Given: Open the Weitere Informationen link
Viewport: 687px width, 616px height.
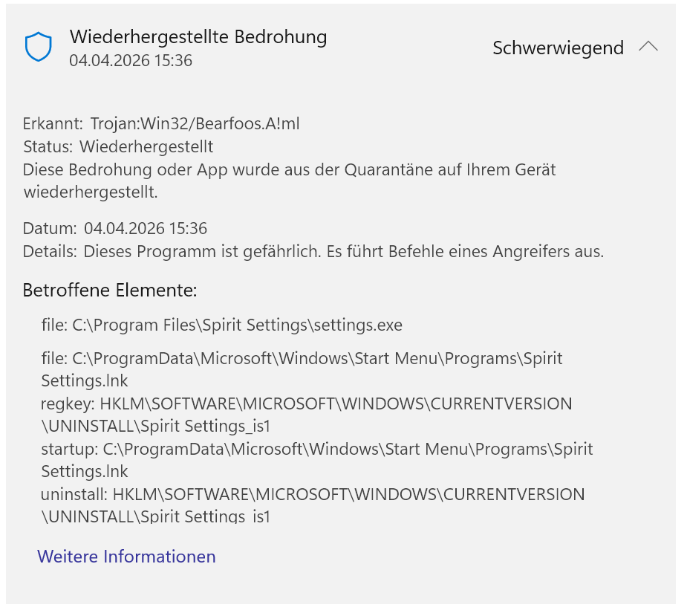Looking at the screenshot, I should pos(126,556).
